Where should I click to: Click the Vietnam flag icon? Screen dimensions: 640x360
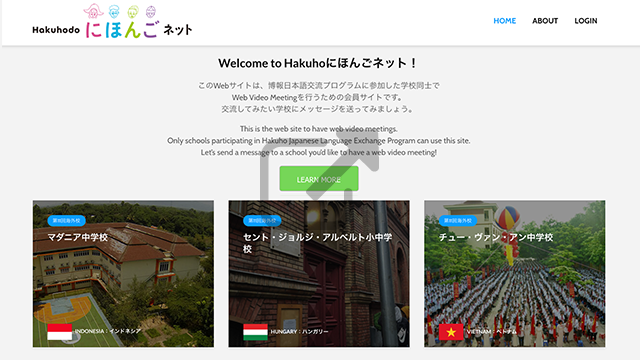tap(451, 332)
